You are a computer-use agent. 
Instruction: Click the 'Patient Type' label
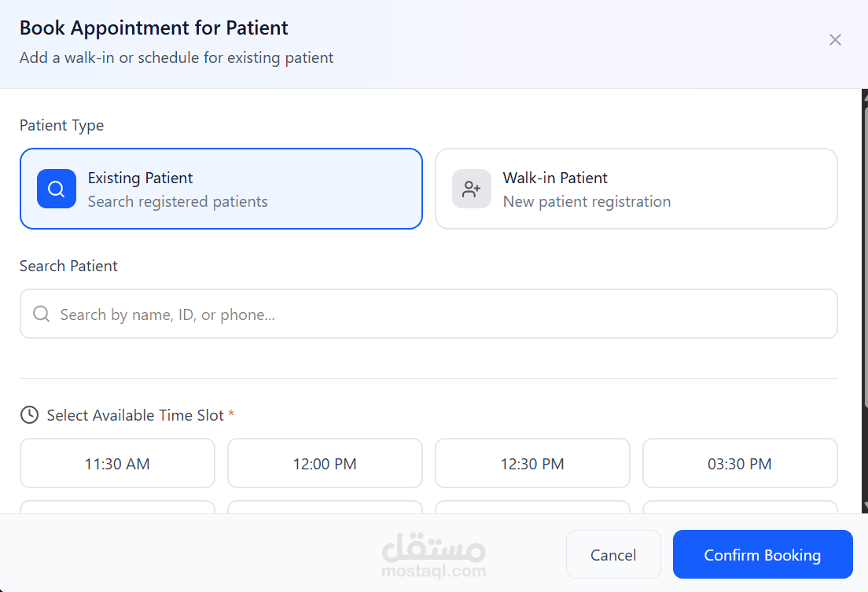click(x=61, y=126)
